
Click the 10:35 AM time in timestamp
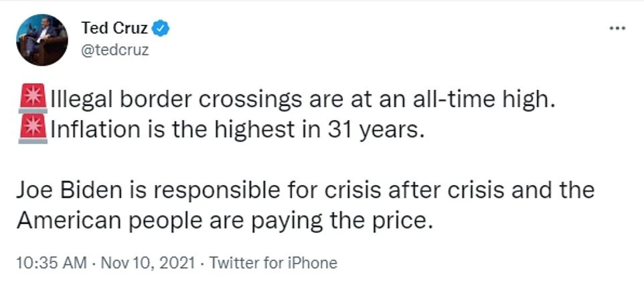point(52,263)
